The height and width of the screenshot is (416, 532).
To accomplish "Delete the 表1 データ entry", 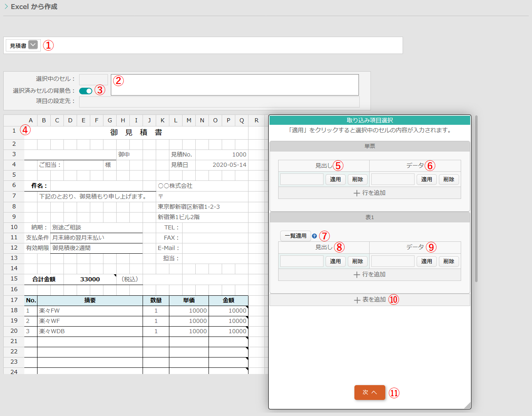I will coord(449,261).
